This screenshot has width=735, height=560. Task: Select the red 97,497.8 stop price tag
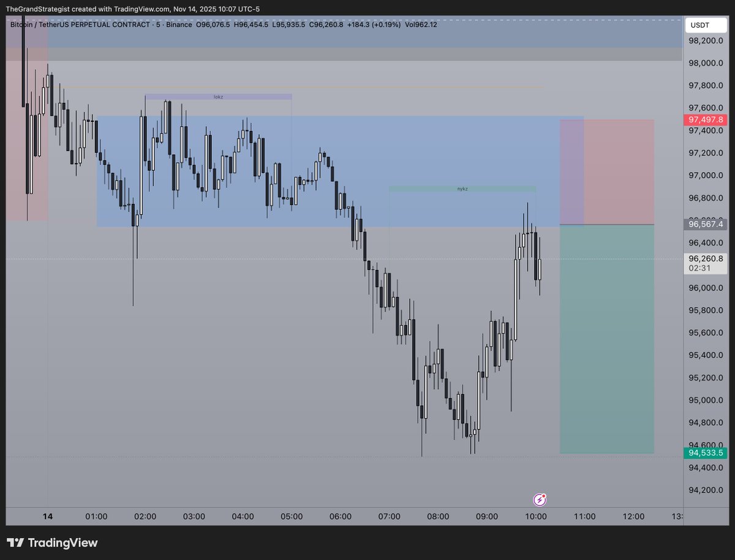pyautogui.click(x=706, y=119)
